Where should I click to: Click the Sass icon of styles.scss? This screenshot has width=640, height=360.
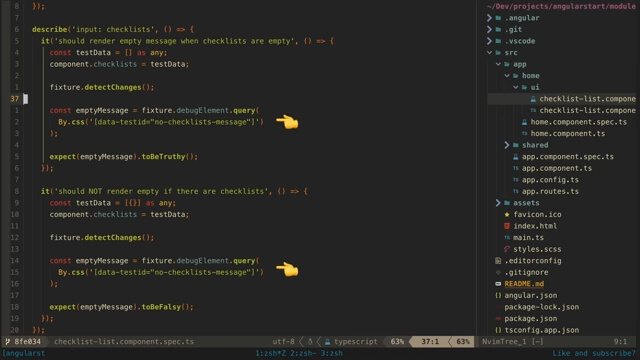tap(507, 249)
